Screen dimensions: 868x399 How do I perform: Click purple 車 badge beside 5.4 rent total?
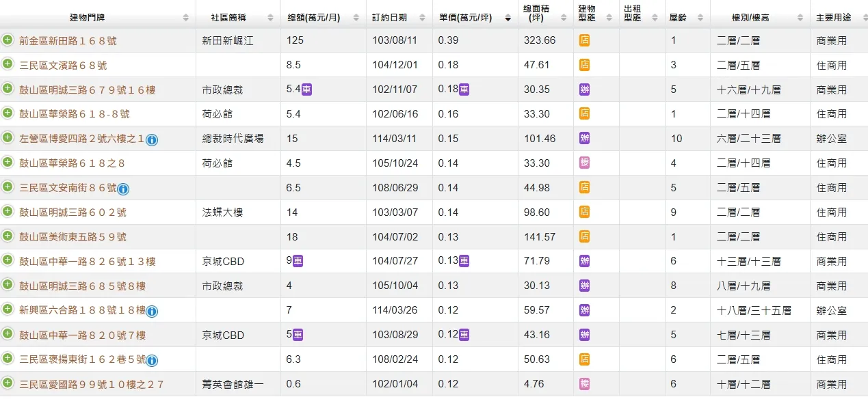pyautogui.click(x=306, y=90)
